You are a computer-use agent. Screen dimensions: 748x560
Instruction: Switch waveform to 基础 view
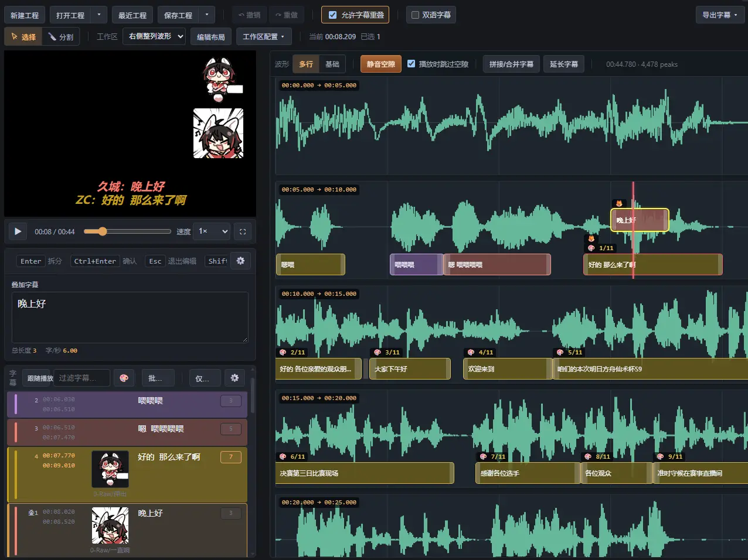point(332,64)
